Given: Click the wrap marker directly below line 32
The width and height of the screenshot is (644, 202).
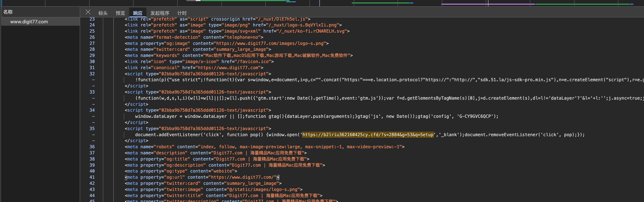Looking at the screenshot, I should [93, 80].
